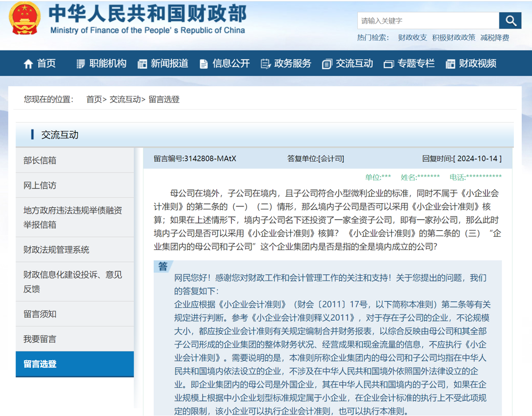This screenshot has width=532, height=416.
Task: Click the document icon beside 信息公开
Action: click(x=203, y=63)
